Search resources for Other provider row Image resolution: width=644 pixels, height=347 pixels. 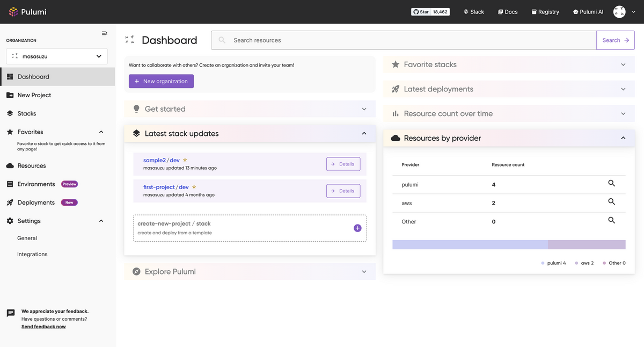pyautogui.click(x=611, y=220)
